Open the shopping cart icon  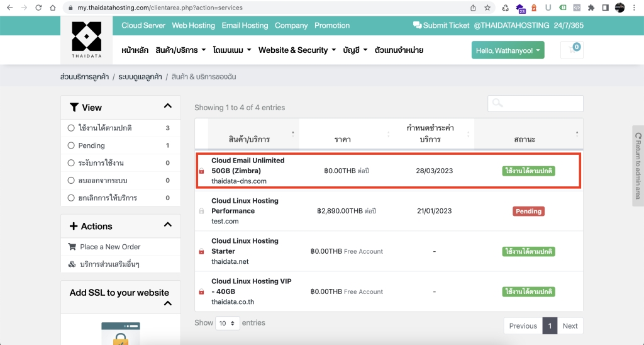(x=571, y=50)
